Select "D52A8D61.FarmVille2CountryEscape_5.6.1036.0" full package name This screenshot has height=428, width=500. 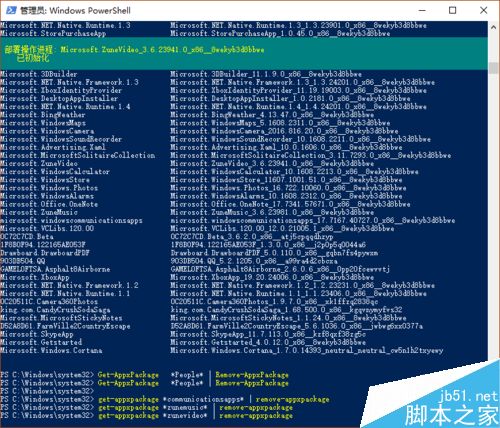pos(296,326)
